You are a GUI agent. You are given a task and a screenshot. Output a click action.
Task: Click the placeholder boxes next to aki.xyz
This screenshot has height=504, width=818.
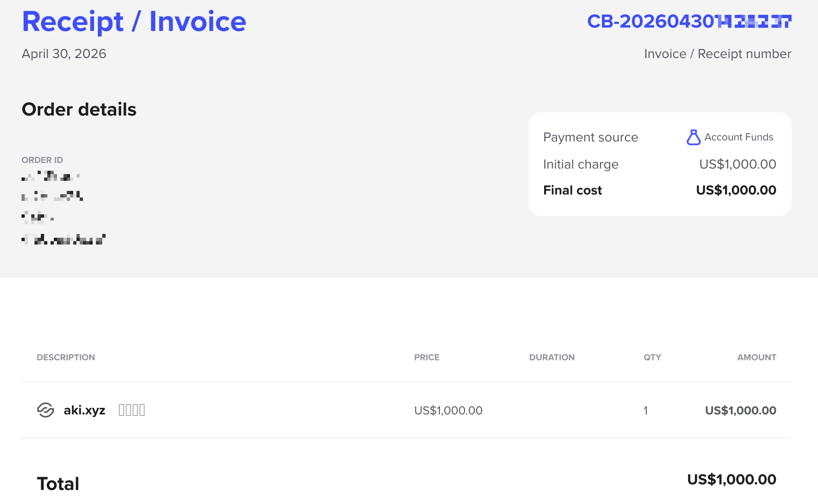pos(132,410)
